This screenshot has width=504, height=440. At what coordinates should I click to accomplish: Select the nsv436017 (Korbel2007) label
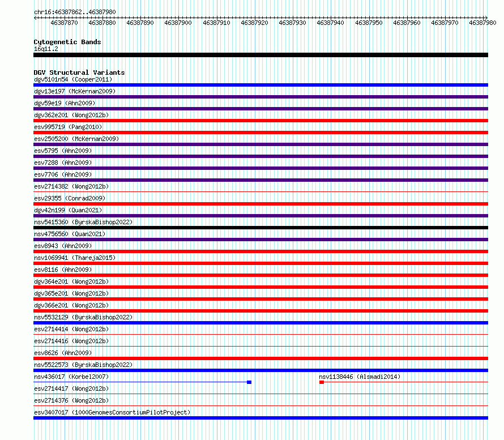71,377
